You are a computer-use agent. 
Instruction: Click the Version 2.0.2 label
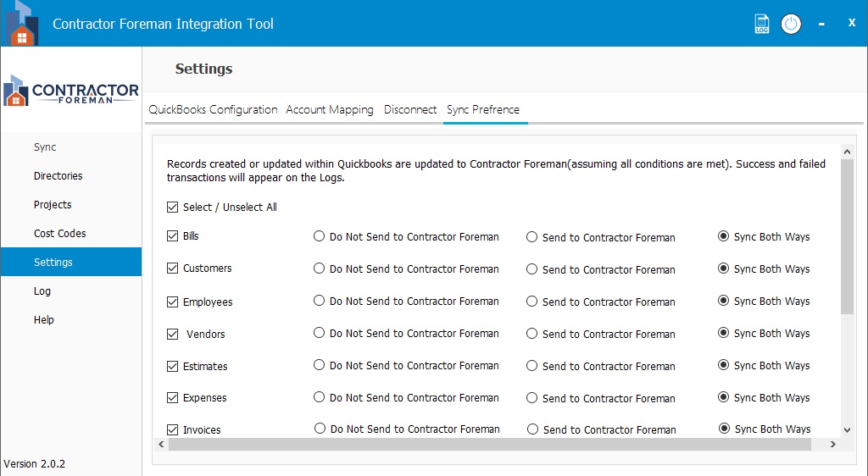click(34, 464)
